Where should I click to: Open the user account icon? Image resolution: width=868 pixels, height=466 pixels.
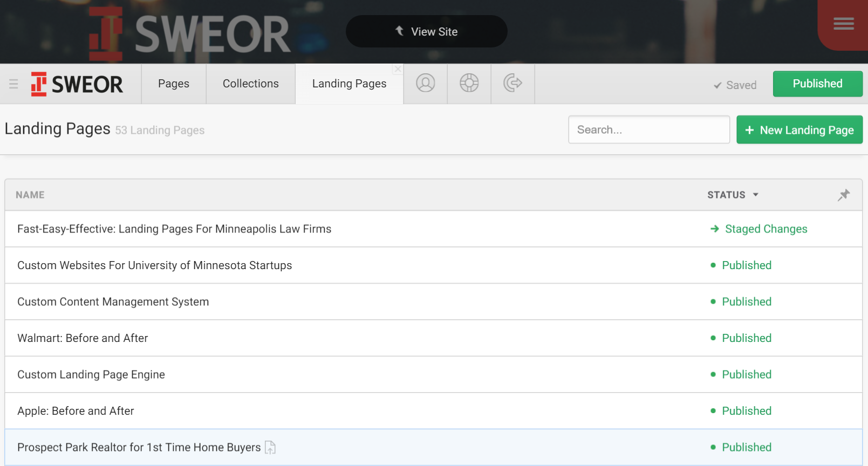tap(426, 83)
